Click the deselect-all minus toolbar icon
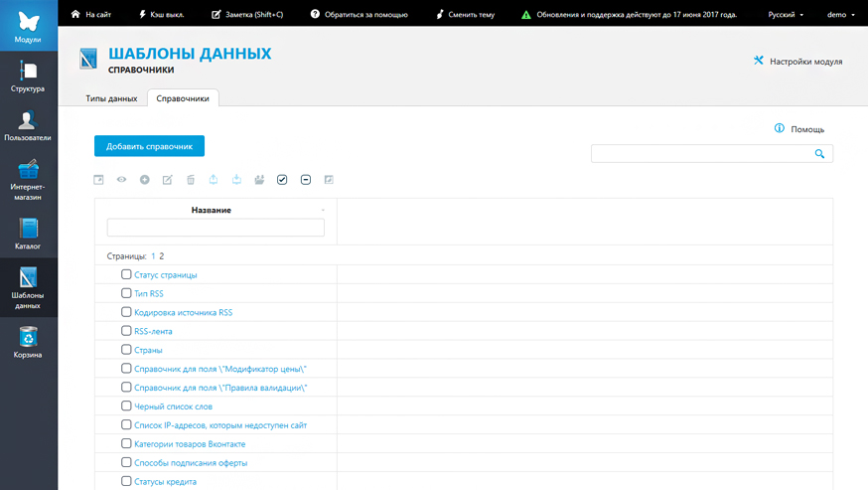 click(x=306, y=180)
